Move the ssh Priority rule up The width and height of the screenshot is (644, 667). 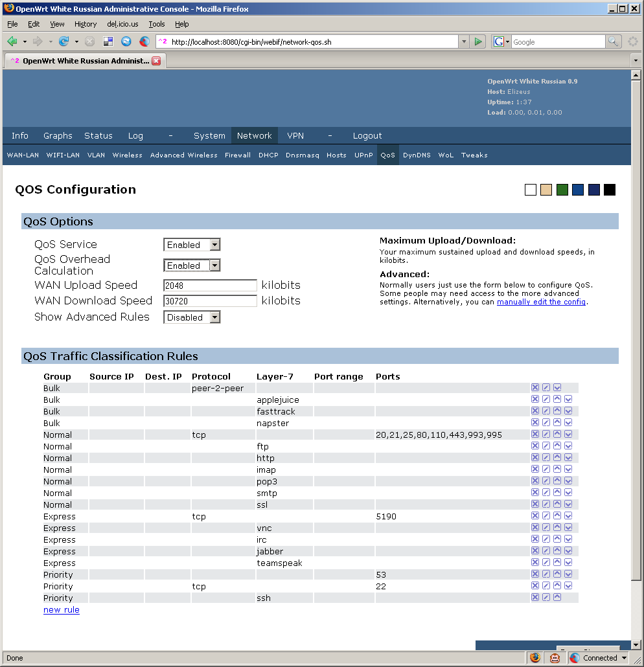pos(557,597)
